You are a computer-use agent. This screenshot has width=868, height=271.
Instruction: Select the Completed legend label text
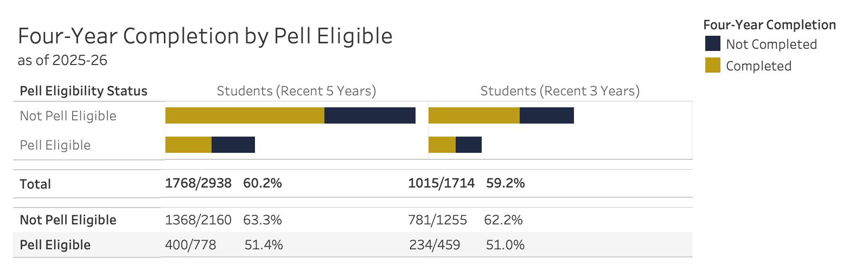point(758,66)
